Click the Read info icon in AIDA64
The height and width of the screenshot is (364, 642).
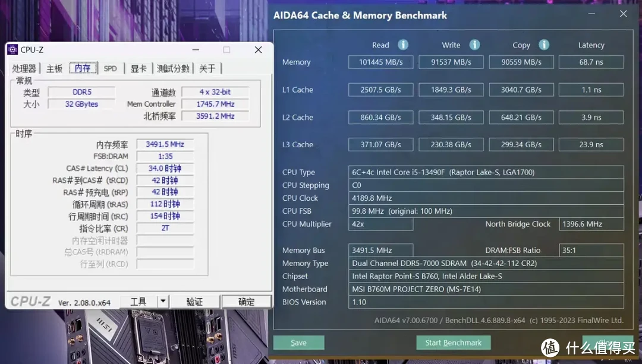[403, 45]
